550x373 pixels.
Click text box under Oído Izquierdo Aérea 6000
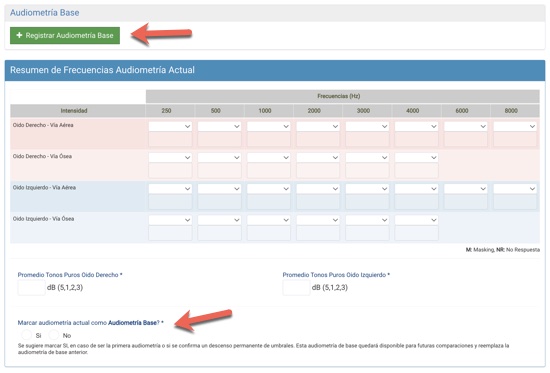click(466, 202)
